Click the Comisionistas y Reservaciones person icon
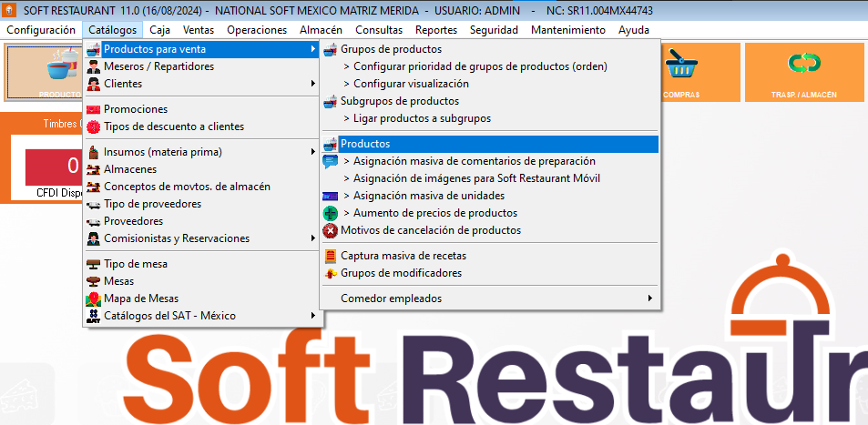 [x=94, y=238]
